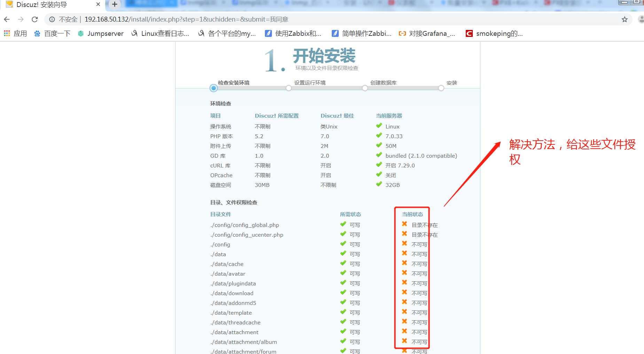Click the 创建数据库 step marker
644x354 pixels.
(365, 88)
